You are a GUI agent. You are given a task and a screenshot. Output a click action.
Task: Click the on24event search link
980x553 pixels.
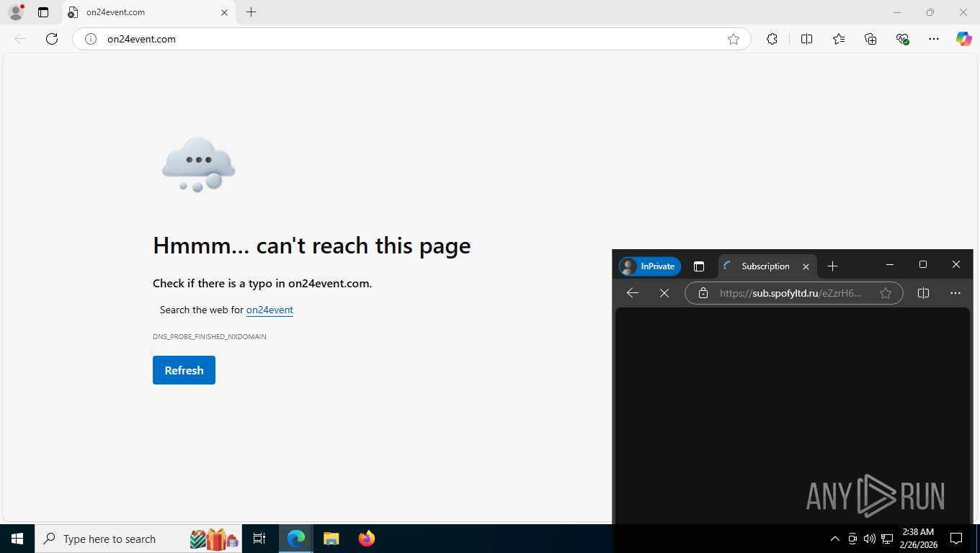[x=269, y=310]
